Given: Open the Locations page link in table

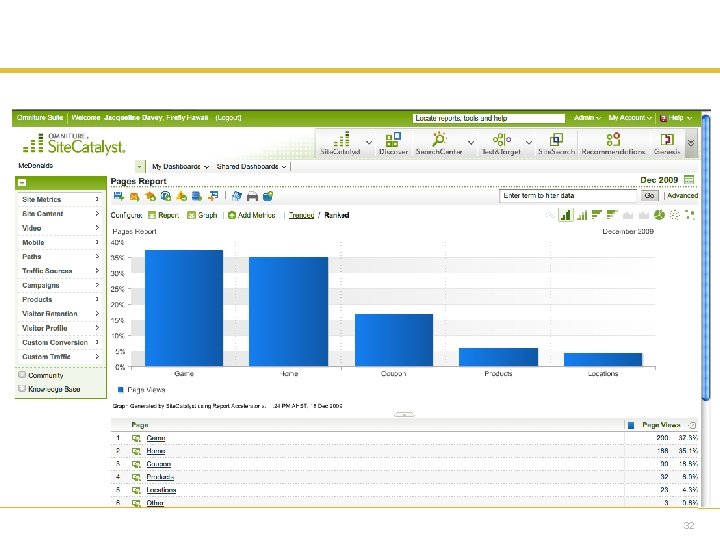Looking at the screenshot, I should [x=161, y=490].
